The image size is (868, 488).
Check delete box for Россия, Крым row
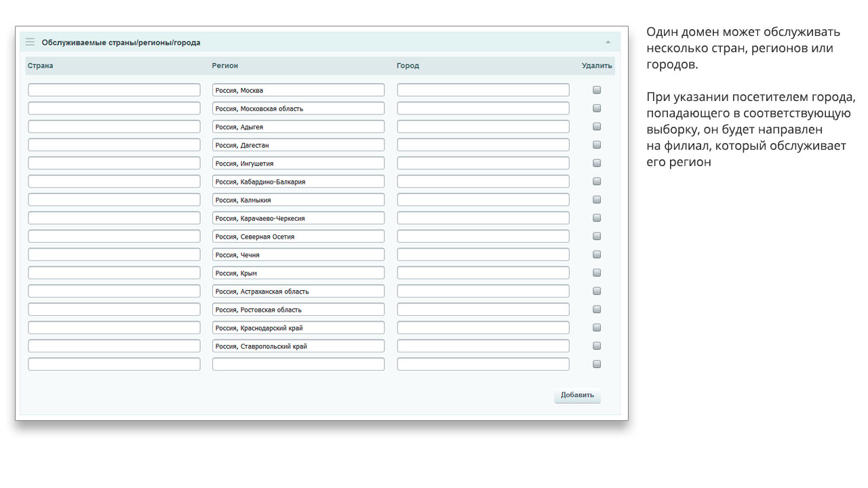(x=597, y=272)
